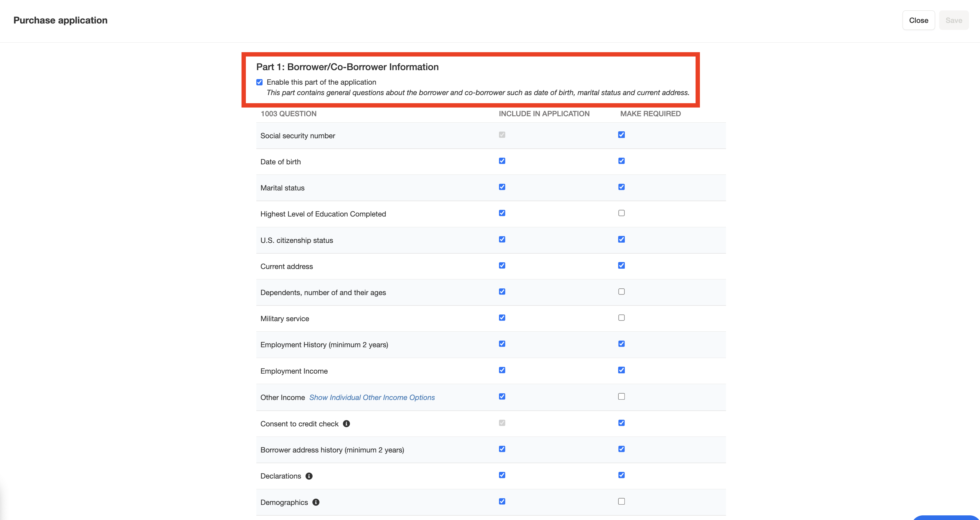The width and height of the screenshot is (980, 520).
Task: Uncheck Make Required for Employment Income
Action: 621,370
